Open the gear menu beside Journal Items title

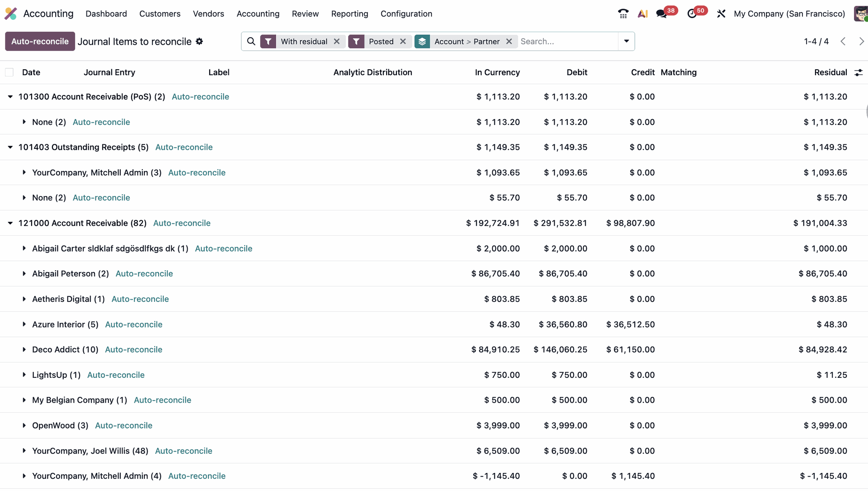click(x=199, y=41)
